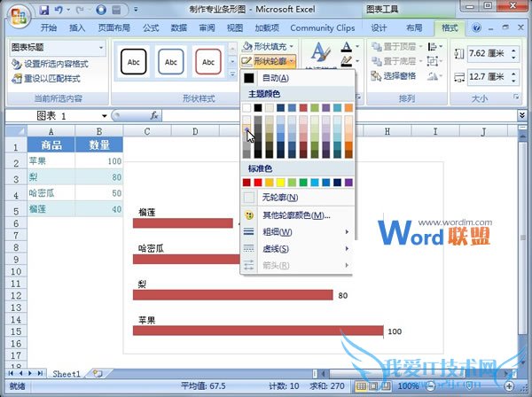
Task: Apply the red outline Abc style
Action: (208, 62)
